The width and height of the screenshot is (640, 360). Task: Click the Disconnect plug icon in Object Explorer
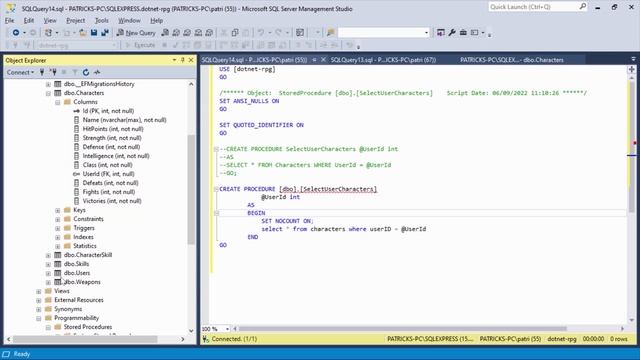coord(53,72)
